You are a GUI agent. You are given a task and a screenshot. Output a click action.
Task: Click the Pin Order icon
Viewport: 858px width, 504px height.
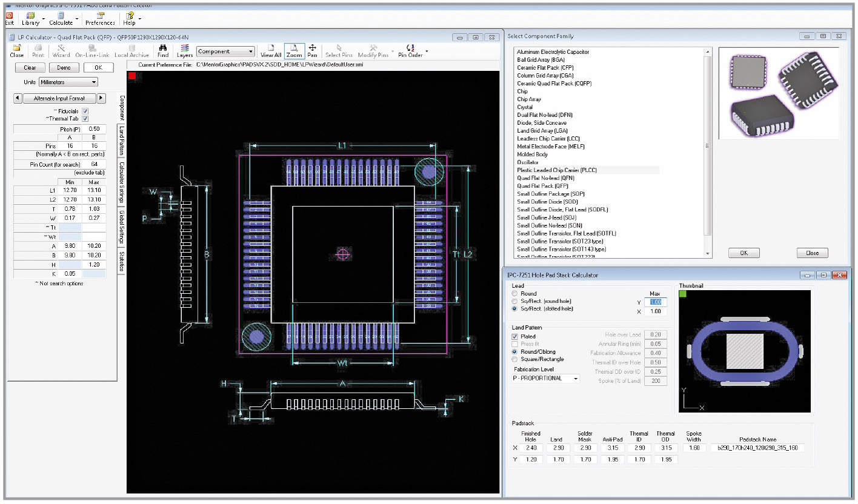tap(410, 48)
